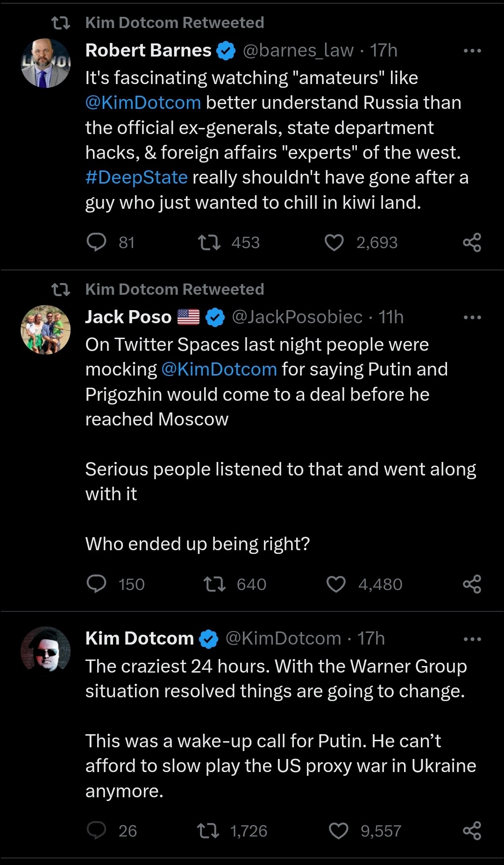Screen dimensions: 504x865
Task: Share Robert Barnes's tweet
Action: pos(472,242)
